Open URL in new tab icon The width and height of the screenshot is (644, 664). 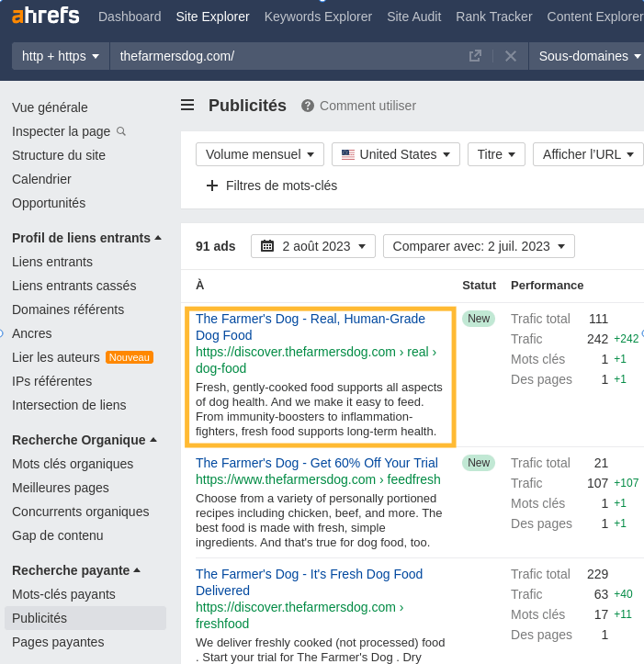[475, 56]
